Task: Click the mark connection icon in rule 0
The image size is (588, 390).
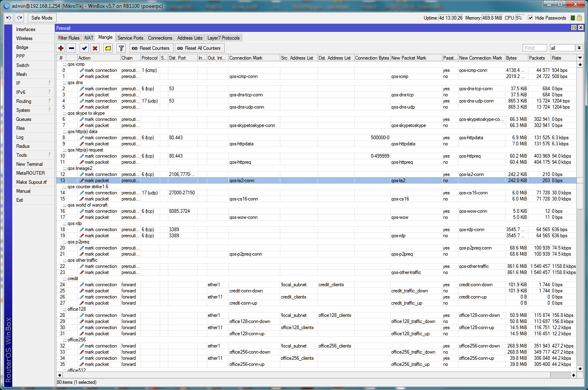Action: (82, 70)
